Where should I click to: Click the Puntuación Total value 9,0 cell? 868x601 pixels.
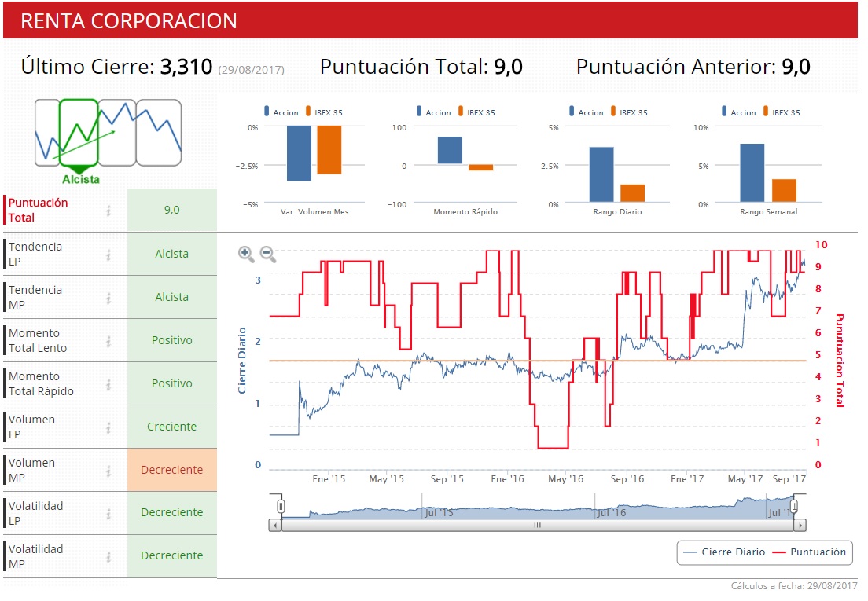(x=172, y=210)
